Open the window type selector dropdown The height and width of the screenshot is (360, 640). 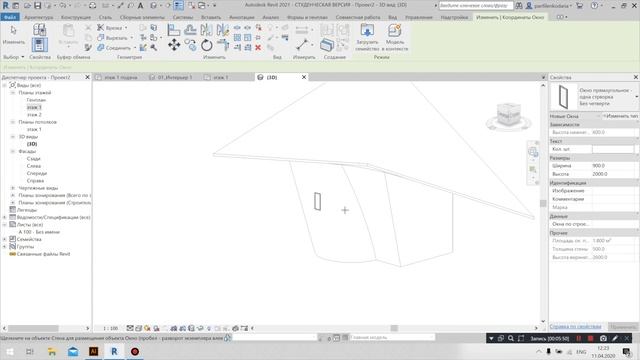point(636,97)
